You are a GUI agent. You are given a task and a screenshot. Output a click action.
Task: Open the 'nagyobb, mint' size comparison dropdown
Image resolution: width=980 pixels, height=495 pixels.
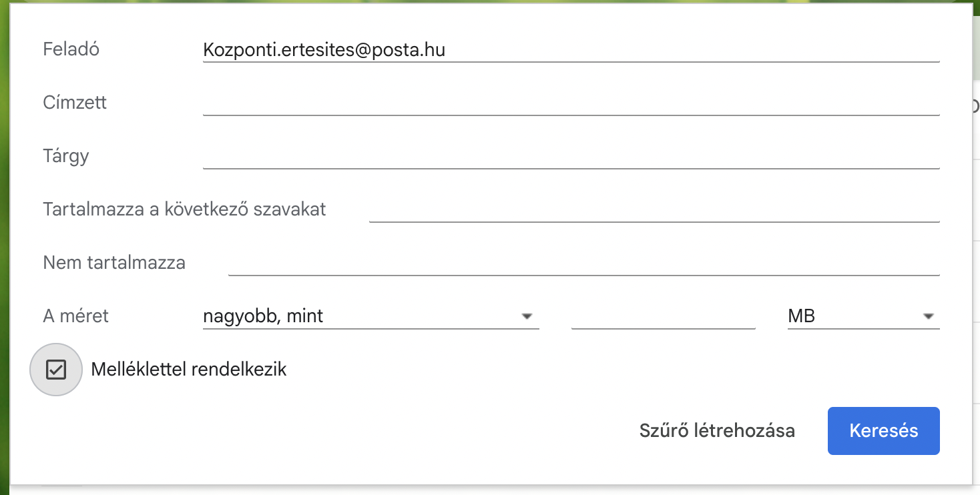360,316
